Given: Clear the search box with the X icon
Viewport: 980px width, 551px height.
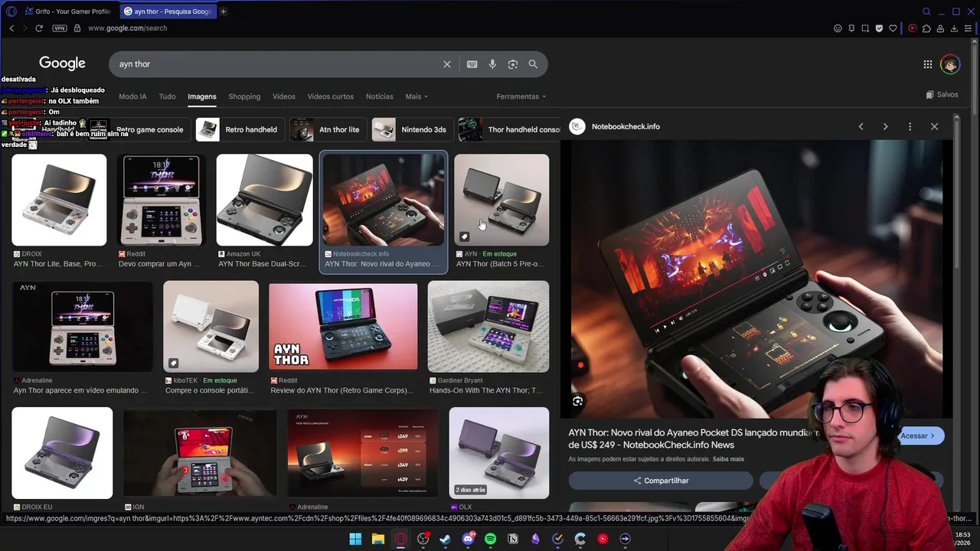Looking at the screenshot, I should click(x=447, y=64).
